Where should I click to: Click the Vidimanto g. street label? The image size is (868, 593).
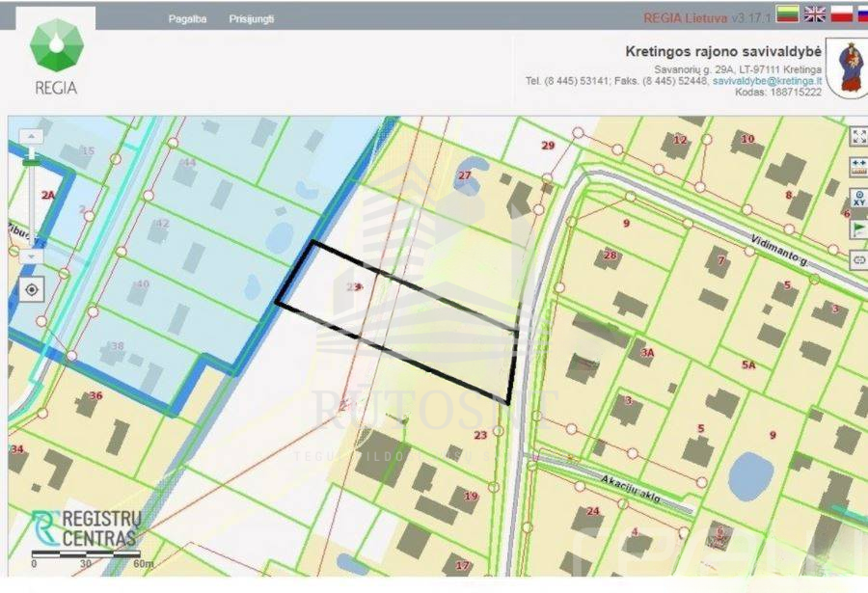point(779,250)
